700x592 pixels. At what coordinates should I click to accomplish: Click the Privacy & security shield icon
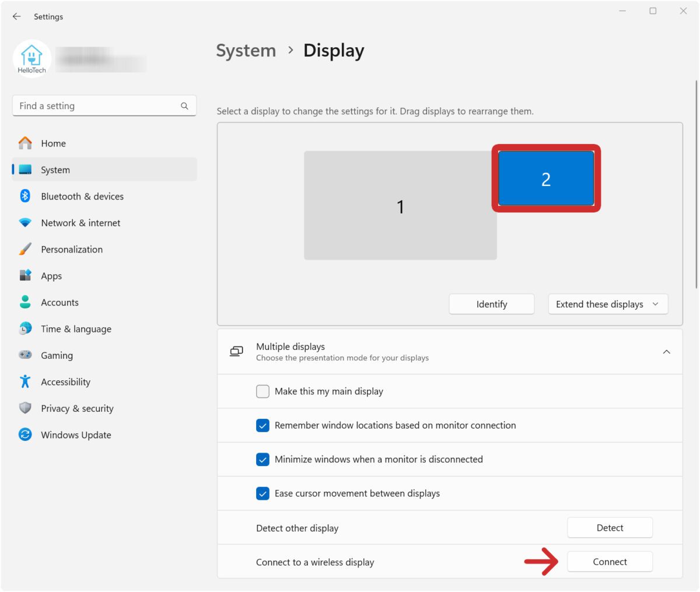point(24,408)
